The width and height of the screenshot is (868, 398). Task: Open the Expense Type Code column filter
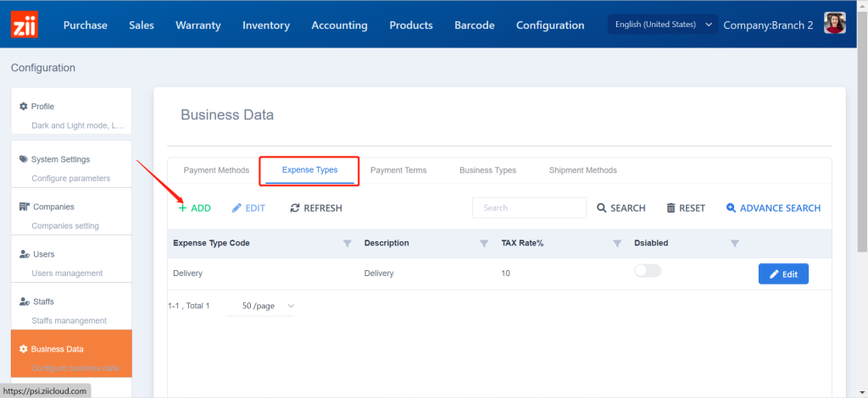(x=347, y=244)
